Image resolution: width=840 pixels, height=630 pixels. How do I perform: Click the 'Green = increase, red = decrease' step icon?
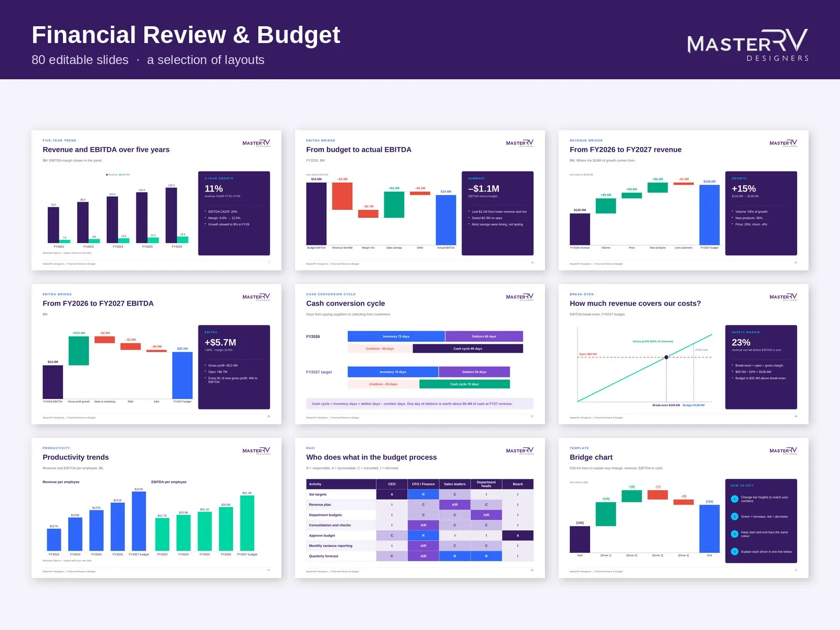[x=734, y=517]
